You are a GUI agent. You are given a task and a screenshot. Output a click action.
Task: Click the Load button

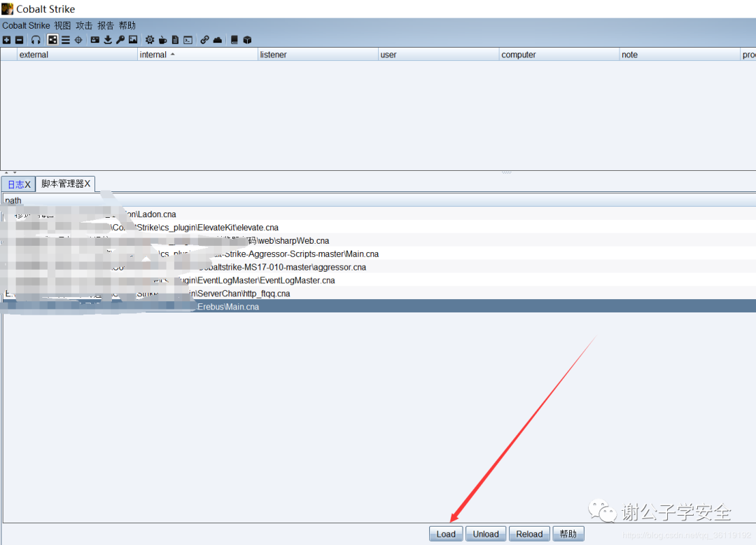tap(446, 534)
